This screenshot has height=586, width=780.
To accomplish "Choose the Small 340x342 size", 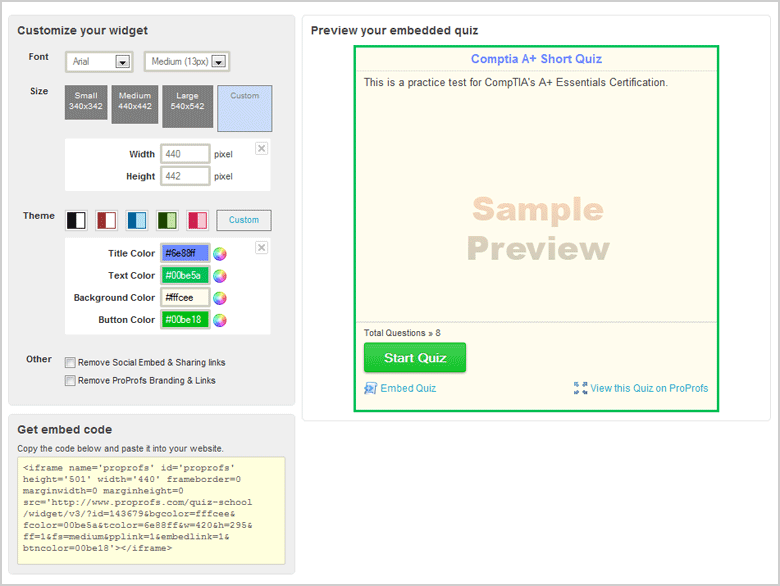I will pos(86,102).
